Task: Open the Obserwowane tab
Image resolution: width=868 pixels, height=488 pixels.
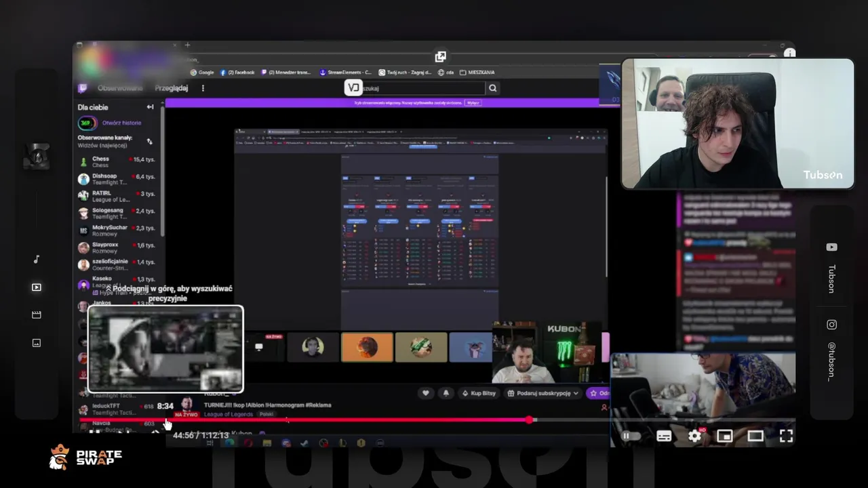Action: [x=120, y=88]
